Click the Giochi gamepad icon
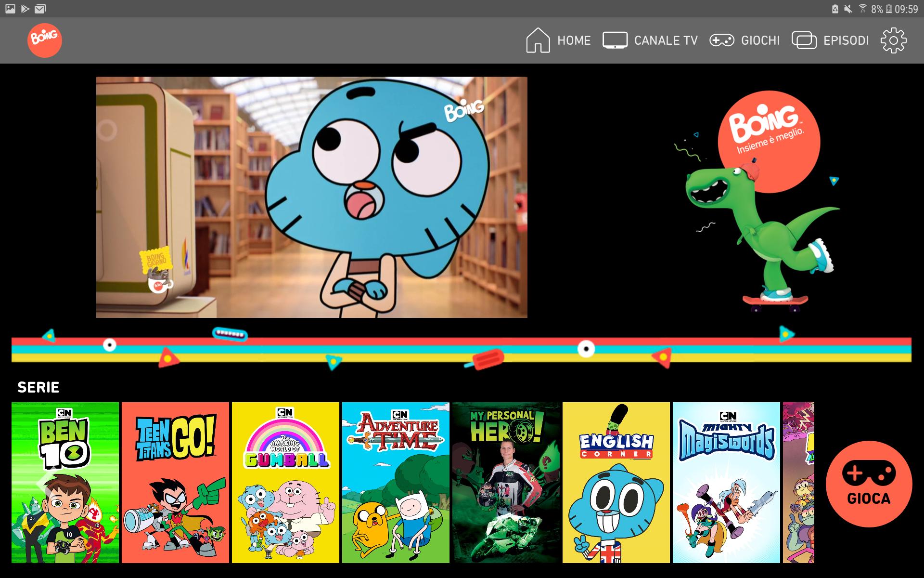The width and height of the screenshot is (924, 578). pyautogui.click(x=721, y=40)
